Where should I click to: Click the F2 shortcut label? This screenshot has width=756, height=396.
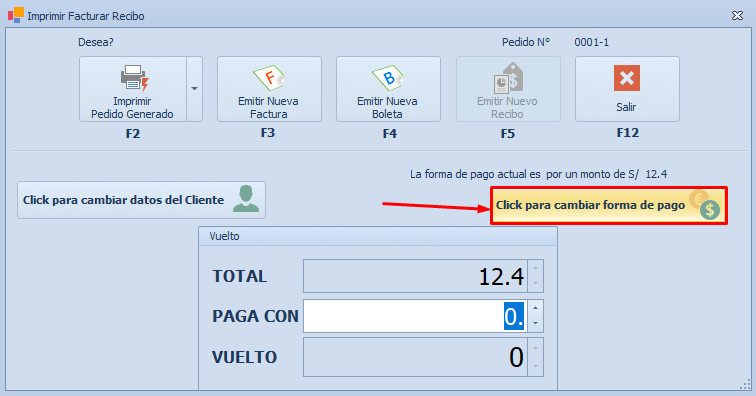point(133,134)
